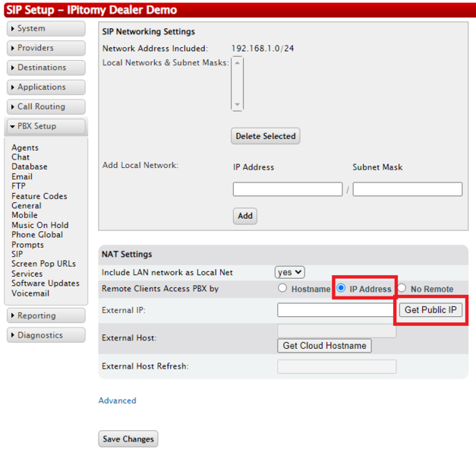Choose the No Remote radio option
476x456 pixels.
pyautogui.click(x=402, y=289)
